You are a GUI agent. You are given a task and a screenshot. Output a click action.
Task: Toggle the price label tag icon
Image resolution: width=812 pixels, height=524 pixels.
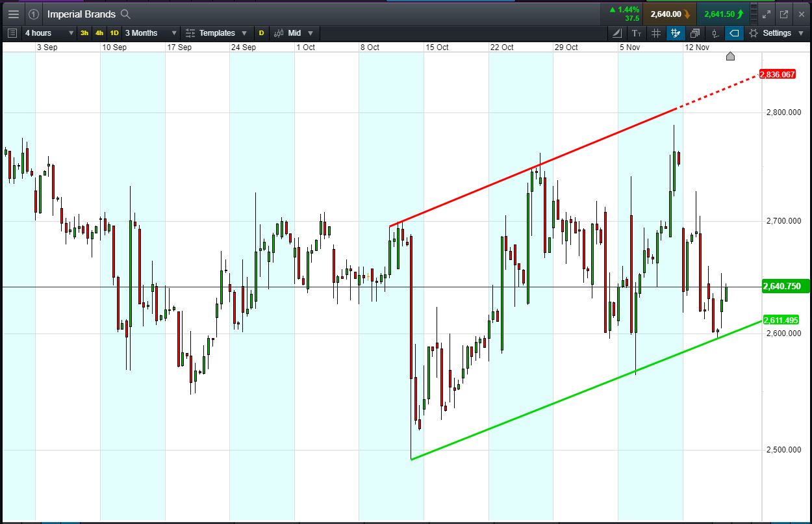[x=734, y=33]
